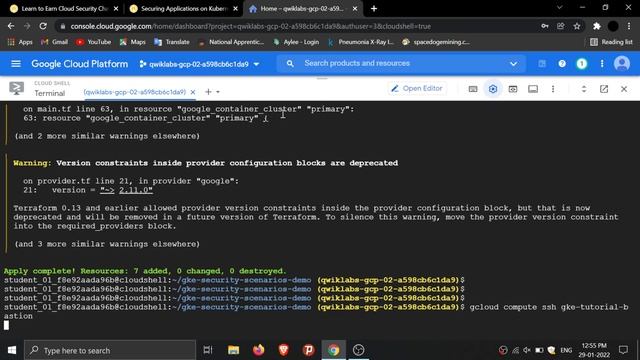This screenshot has height=360, width=640.
Task: Open Cloud Shell in a new window
Action: coord(604,89)
